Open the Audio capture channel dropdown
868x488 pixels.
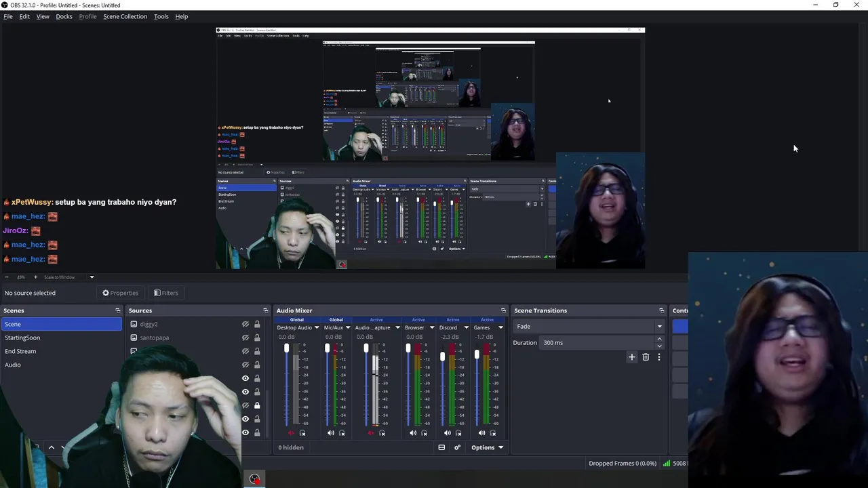coord(397,327)
